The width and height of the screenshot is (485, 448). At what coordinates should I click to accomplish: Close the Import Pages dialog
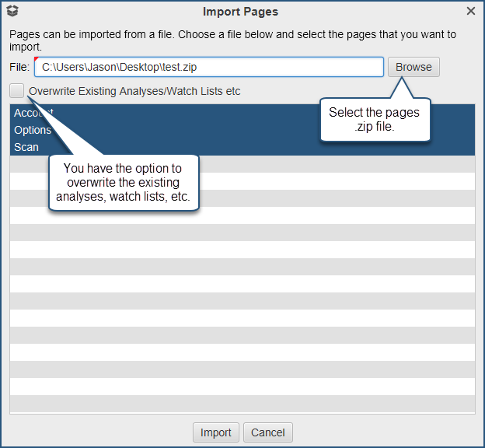pyautogui.click(x=470, y=12)
